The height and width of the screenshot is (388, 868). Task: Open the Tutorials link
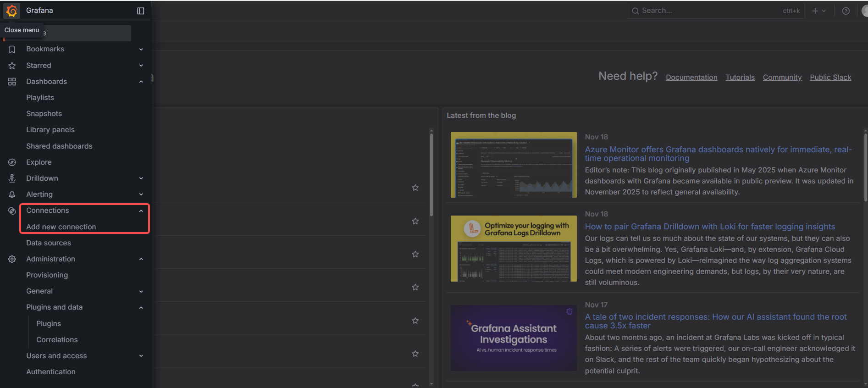click(x=740, y=78)
